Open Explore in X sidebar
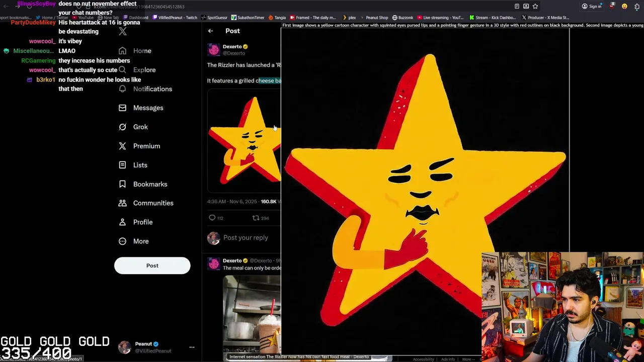Screen dimensions: 644x362 click(137, 70)
